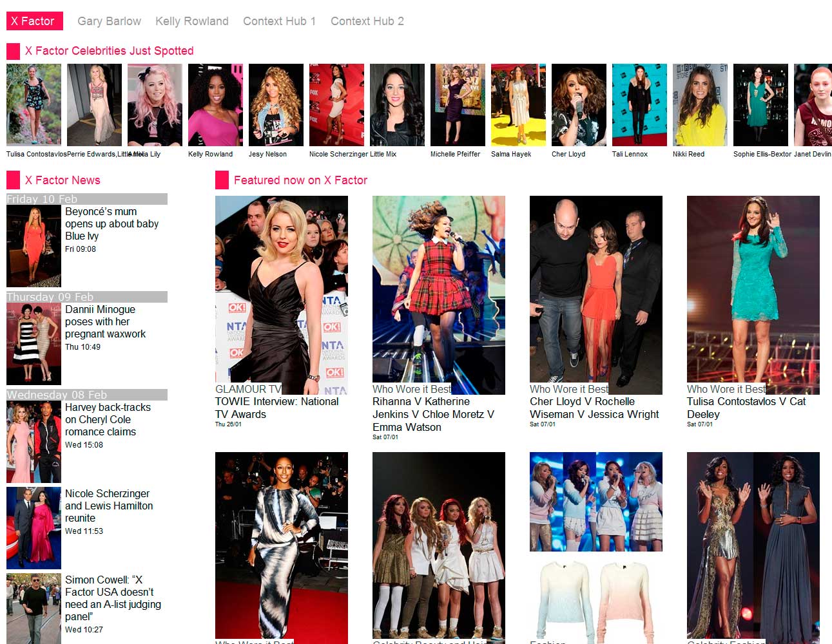Open the Context Hub 2 tab
The width and height of the screenshot is (832, 644).
[367, 21]
